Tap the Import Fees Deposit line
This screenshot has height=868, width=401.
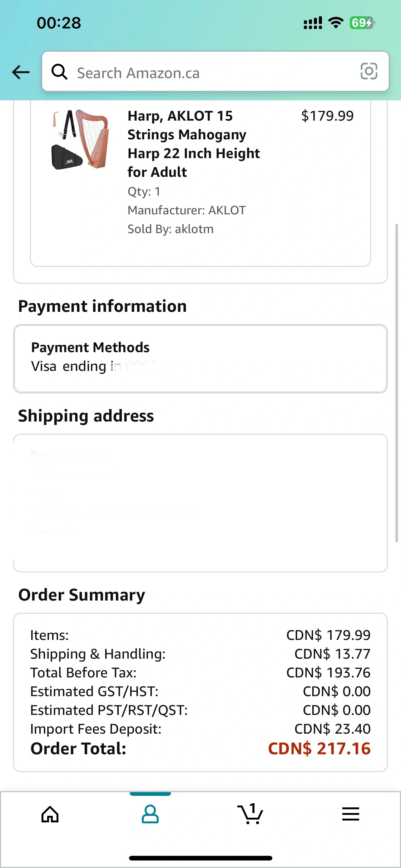[200, 729]
